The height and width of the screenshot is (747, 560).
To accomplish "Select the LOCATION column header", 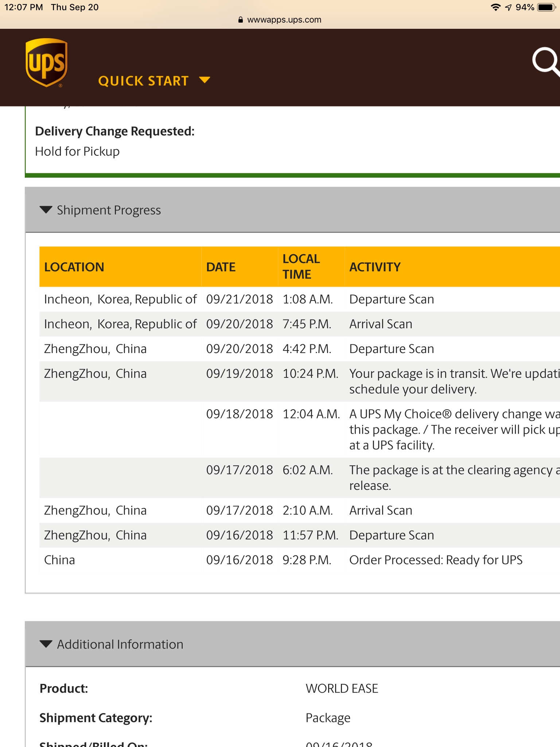I will tap(74, 267).
